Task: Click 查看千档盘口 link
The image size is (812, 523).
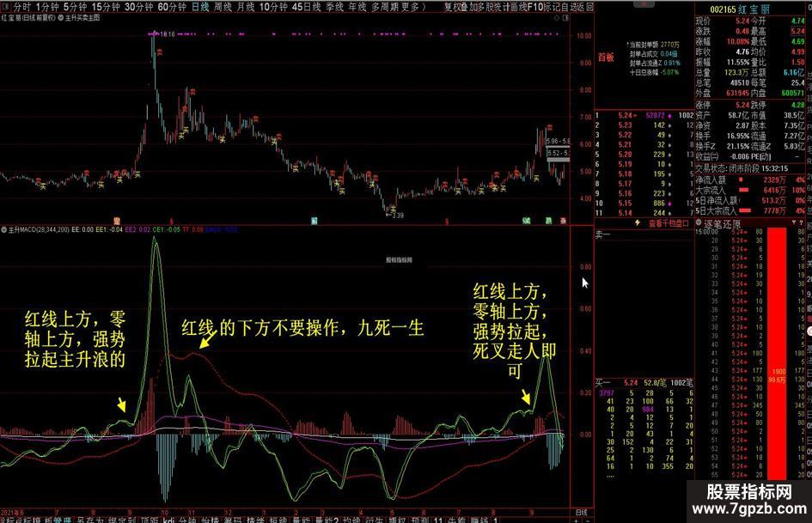Action: (669, 223)
